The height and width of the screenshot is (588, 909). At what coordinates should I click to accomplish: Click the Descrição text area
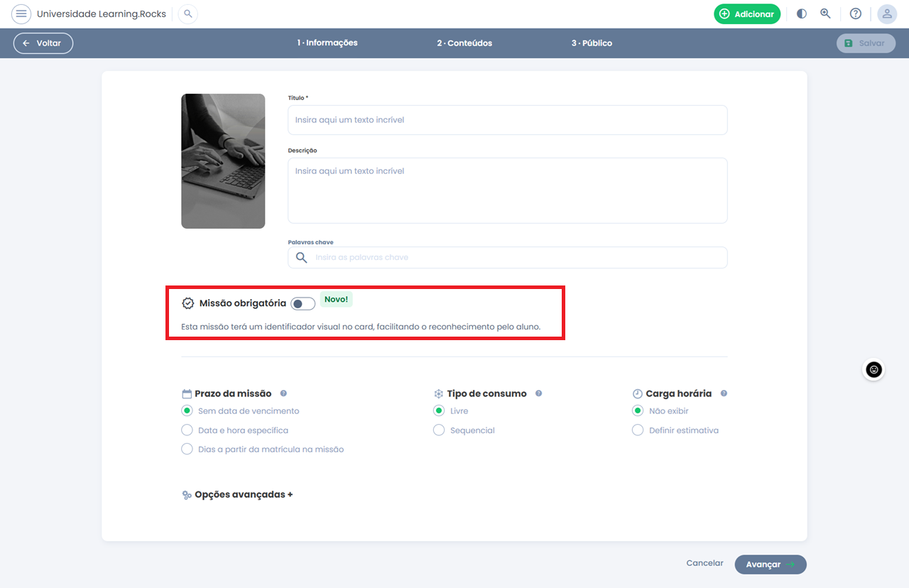(508, 190)
